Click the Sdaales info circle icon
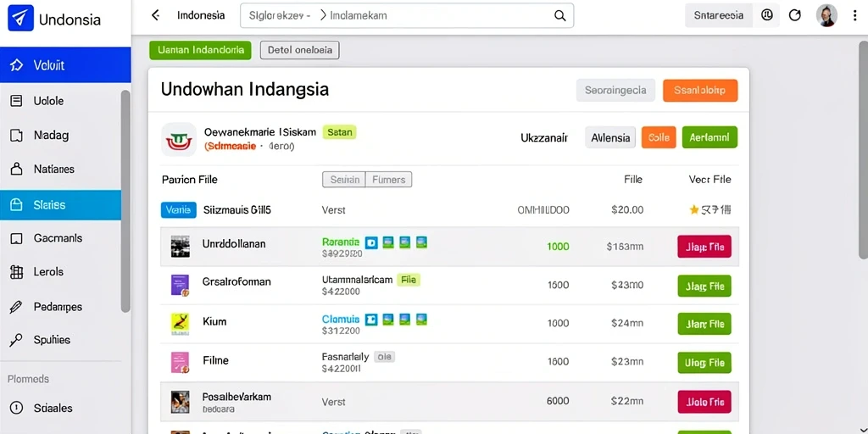Image resolution: width=868 pixels, height=434 pixels. point(17,408)
